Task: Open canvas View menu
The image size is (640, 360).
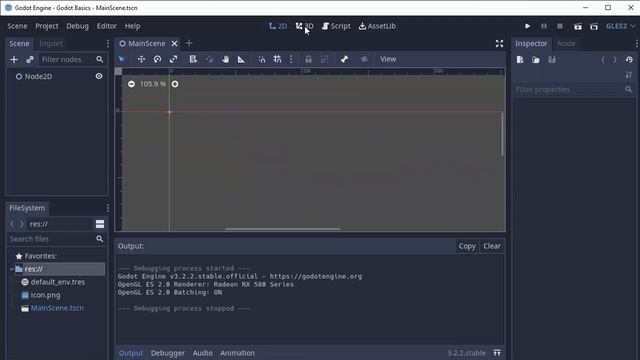Action: click(x=388, y=59)
